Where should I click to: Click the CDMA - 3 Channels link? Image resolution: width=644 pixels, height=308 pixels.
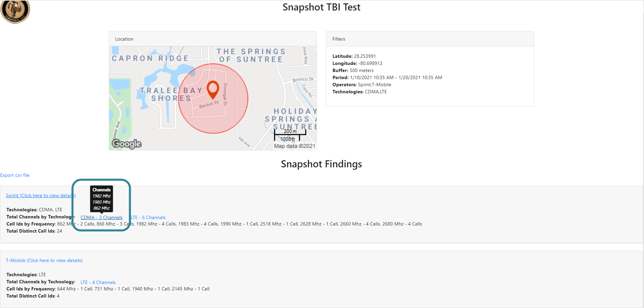[x=101, y=217]
